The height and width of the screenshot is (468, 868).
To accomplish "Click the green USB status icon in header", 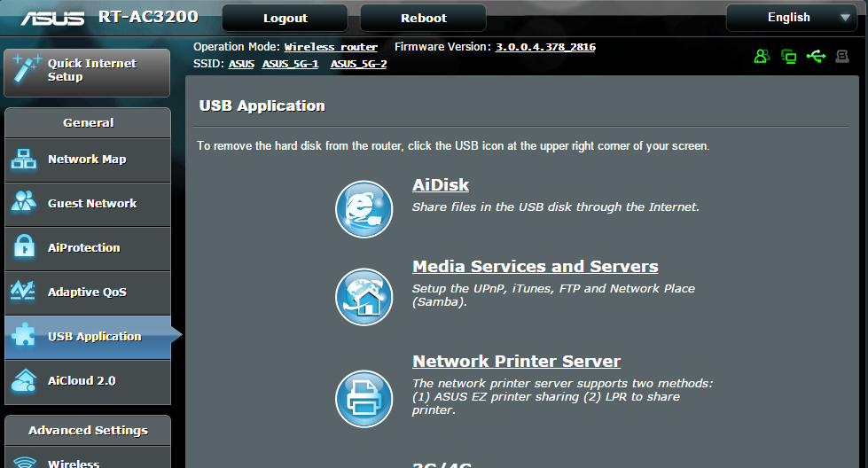I will [x=816, y=56].
